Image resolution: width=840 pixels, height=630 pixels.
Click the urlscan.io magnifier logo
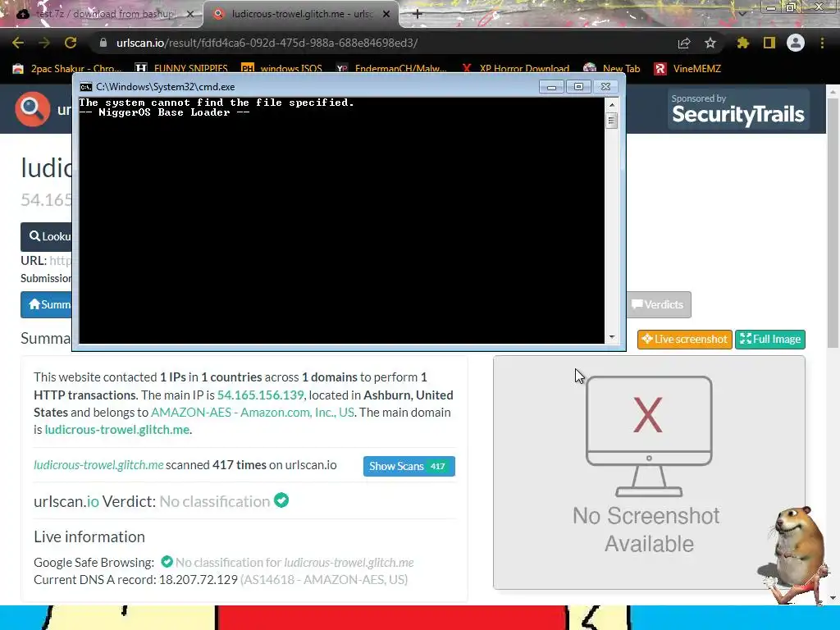pos(33,109)
